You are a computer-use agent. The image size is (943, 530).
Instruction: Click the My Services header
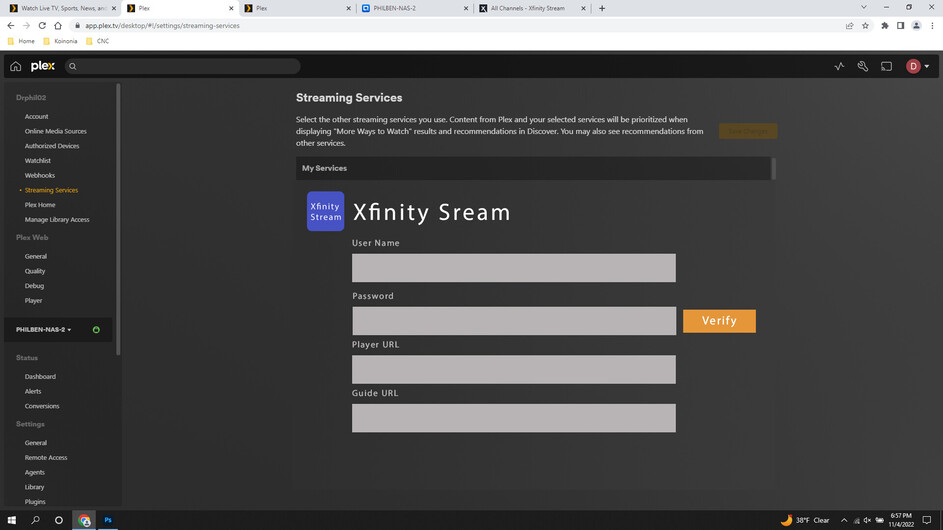tap(533, 168)
